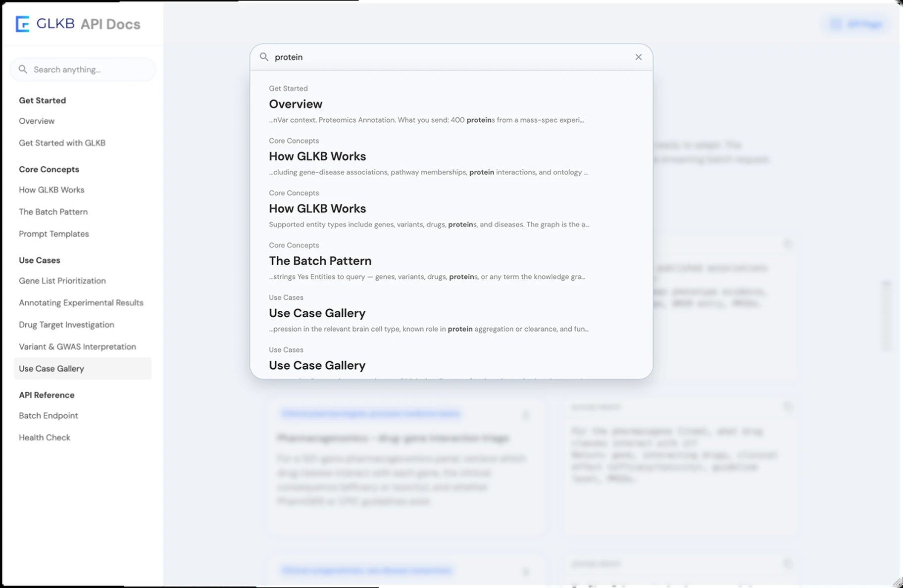Click the 'Get Started' label above the Overview result
The width and height of the screenshot is (903, 588).
coord(288,88)
